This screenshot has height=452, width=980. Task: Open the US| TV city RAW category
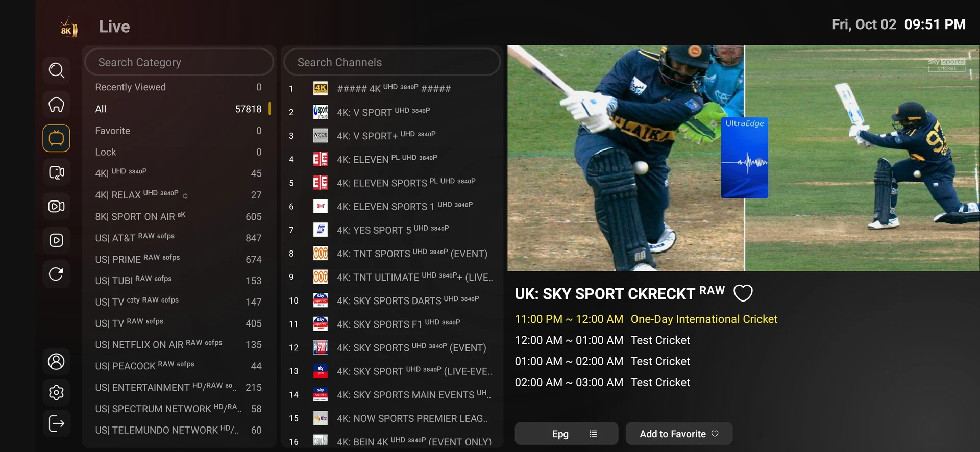click(x=178, y=302)
